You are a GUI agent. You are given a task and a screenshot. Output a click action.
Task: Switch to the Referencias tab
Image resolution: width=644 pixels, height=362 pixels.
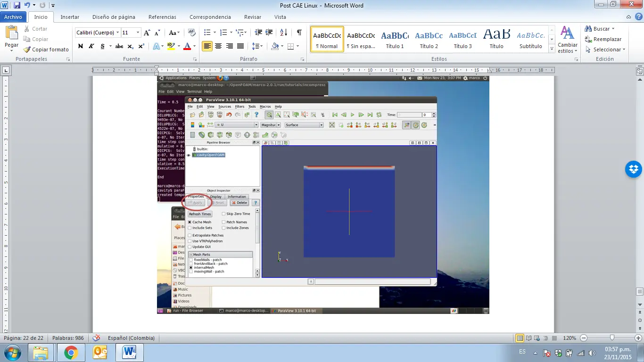162,17
